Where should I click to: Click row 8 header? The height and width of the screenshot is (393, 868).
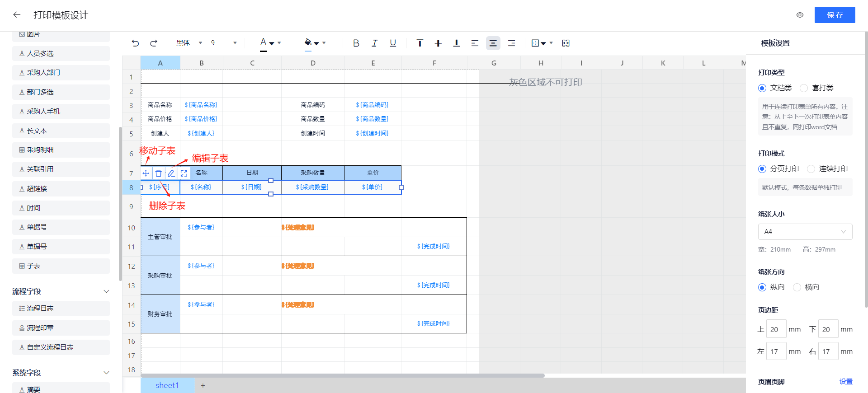(131, 187)
